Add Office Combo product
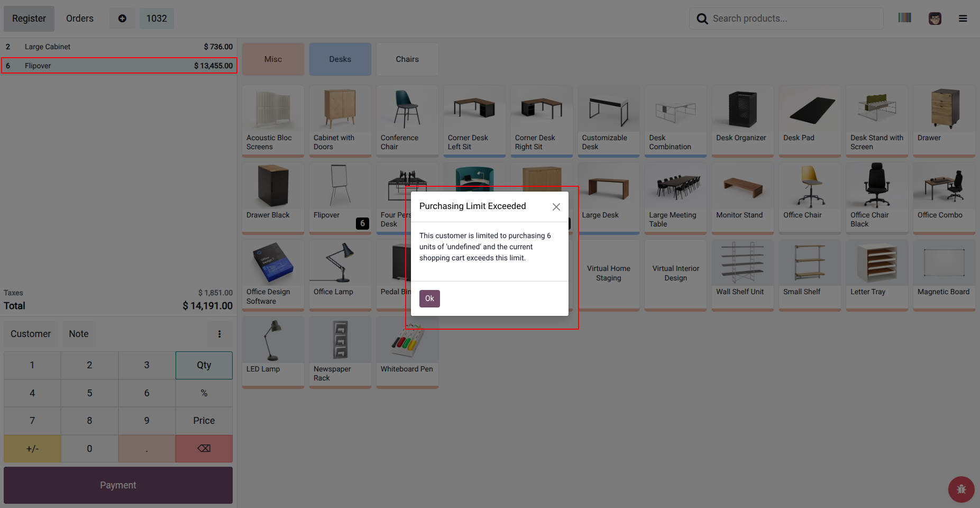The width and height of the screenshot is (980, 508). [944, 198]
